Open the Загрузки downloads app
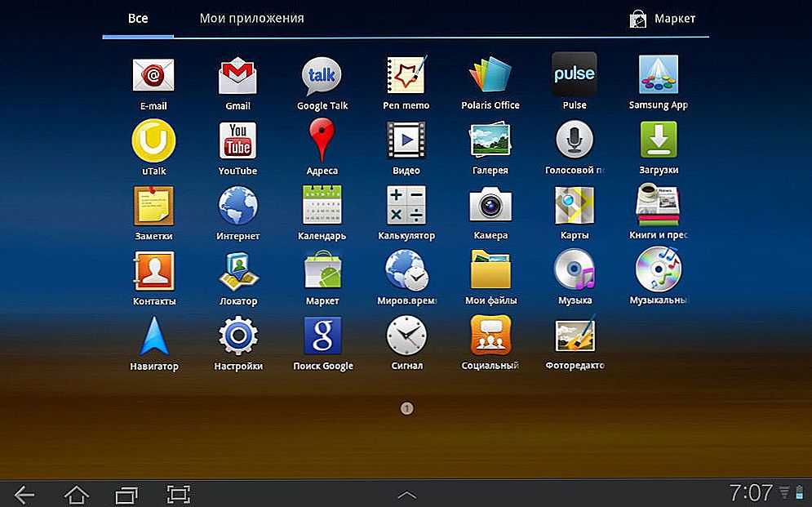The height and width of the screenshot is (507, 812). click(659, 140)
